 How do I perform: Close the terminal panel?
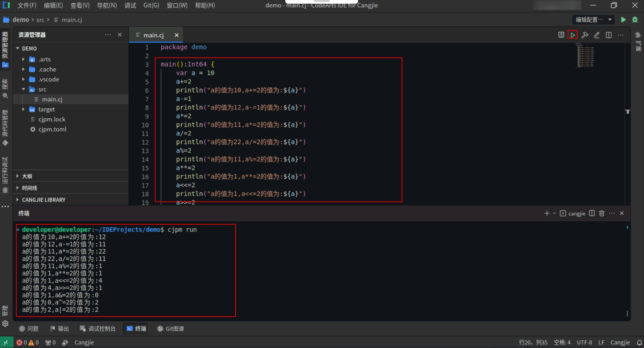coord(622,213)
